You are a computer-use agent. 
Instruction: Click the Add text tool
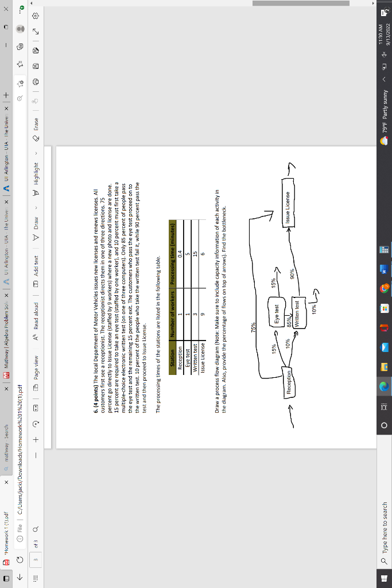(36, 271)
